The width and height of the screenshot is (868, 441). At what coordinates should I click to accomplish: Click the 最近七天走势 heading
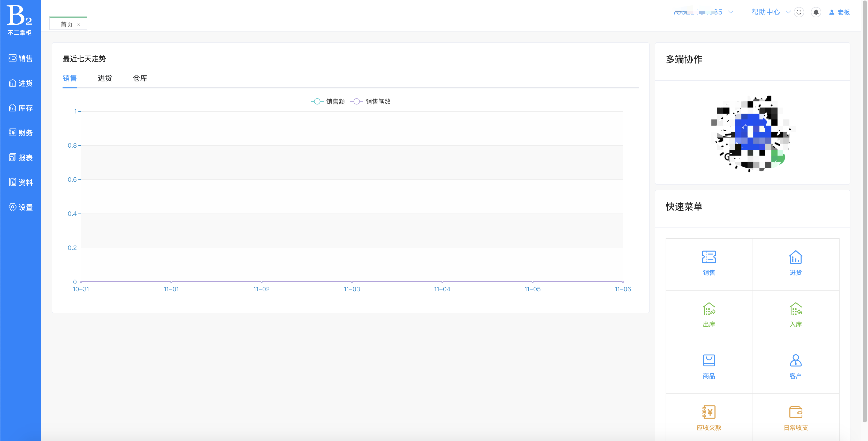tap(84, 59)
